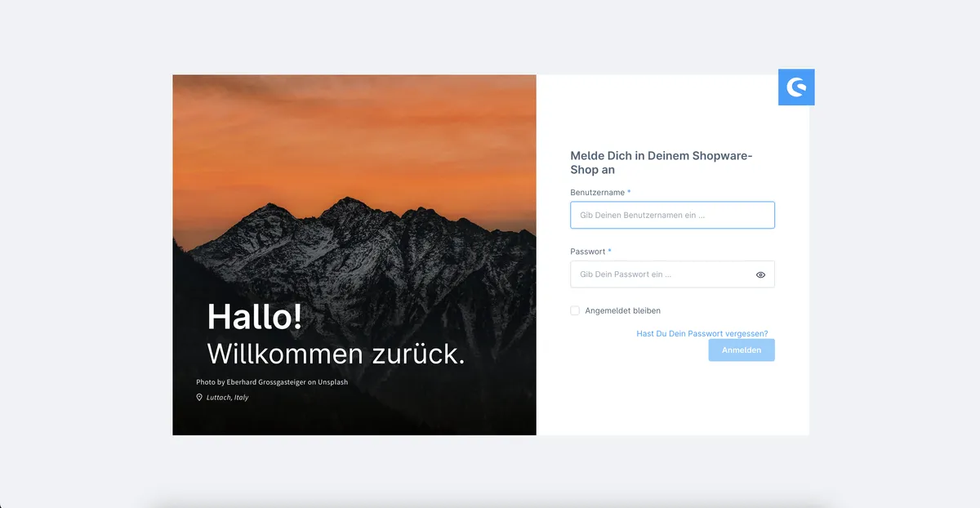980x508 pixels.
Task: Click the Gib Dein Passwort ein field
Action: tap(661, 274)
